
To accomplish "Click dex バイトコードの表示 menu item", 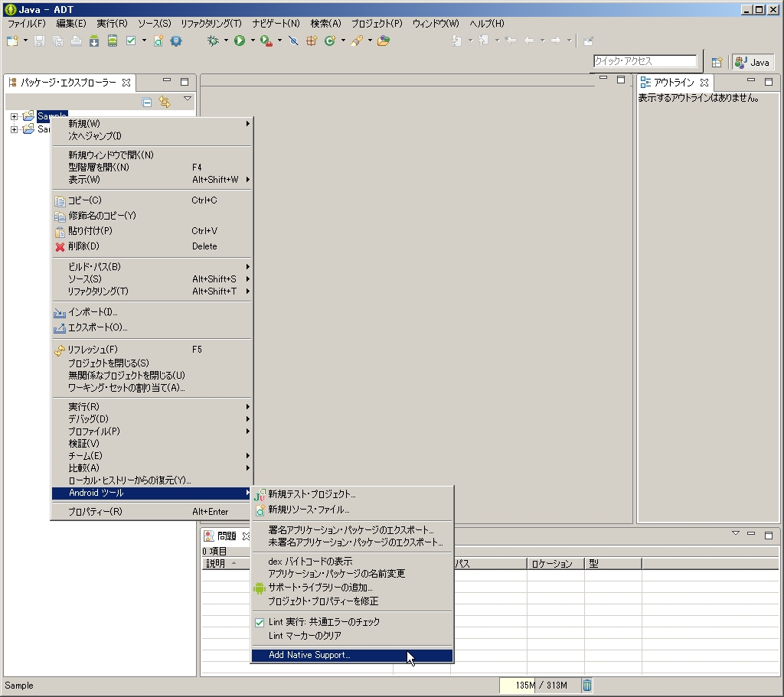I will point(352,562).
